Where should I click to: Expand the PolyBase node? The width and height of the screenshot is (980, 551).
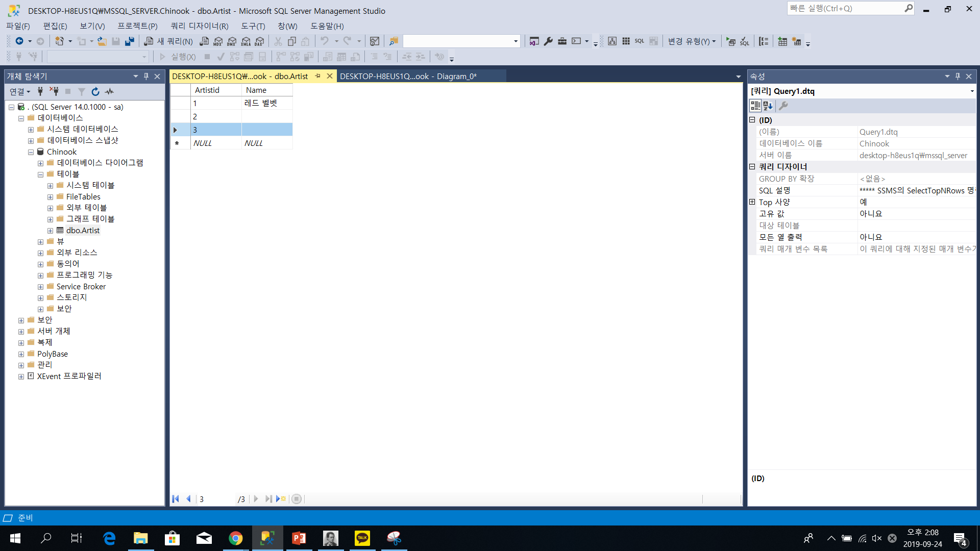[x=21, y=354]
